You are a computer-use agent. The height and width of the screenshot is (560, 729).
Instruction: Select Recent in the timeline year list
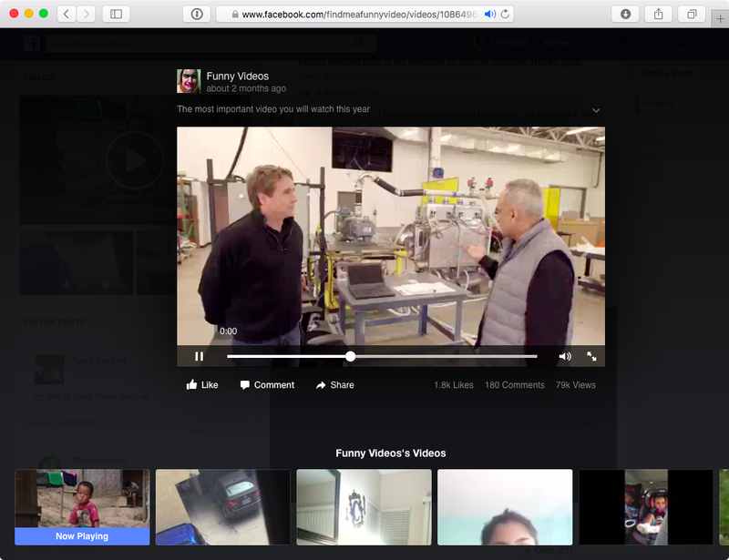coord(658,104)
